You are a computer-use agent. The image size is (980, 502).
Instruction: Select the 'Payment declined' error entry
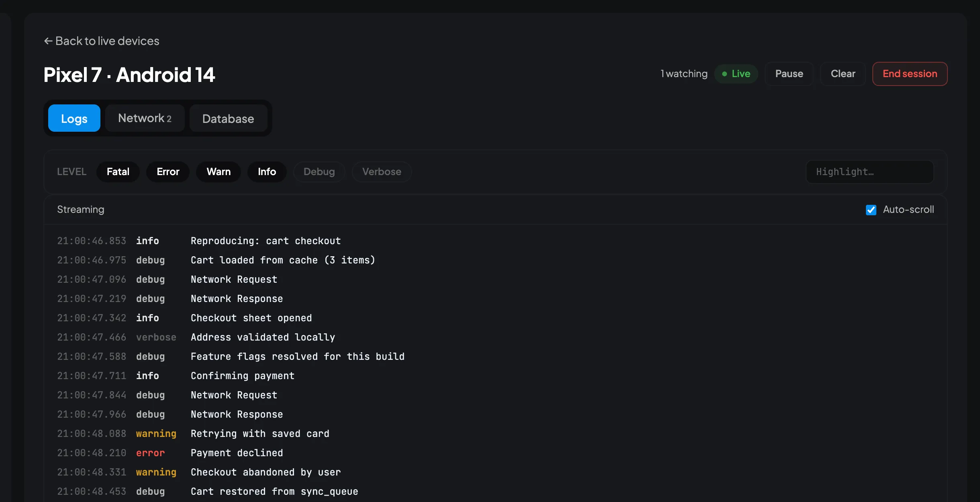[x=495, y=453]
